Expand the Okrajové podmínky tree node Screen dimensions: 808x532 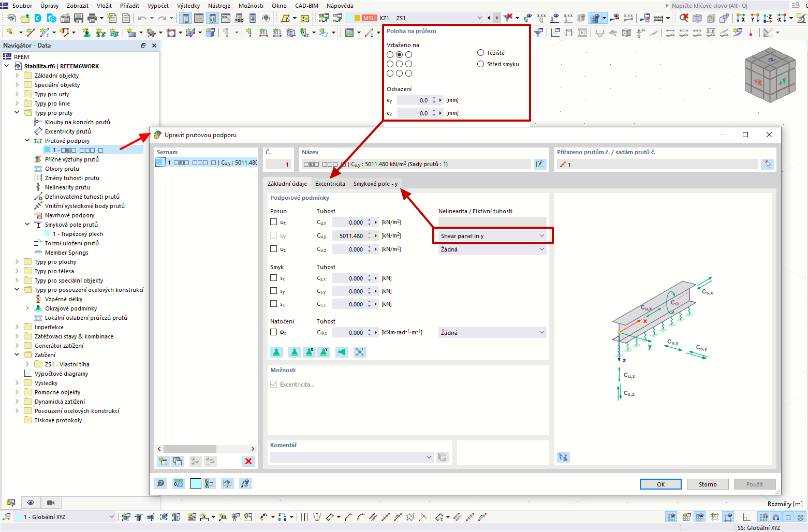click(x=27, y=308)
